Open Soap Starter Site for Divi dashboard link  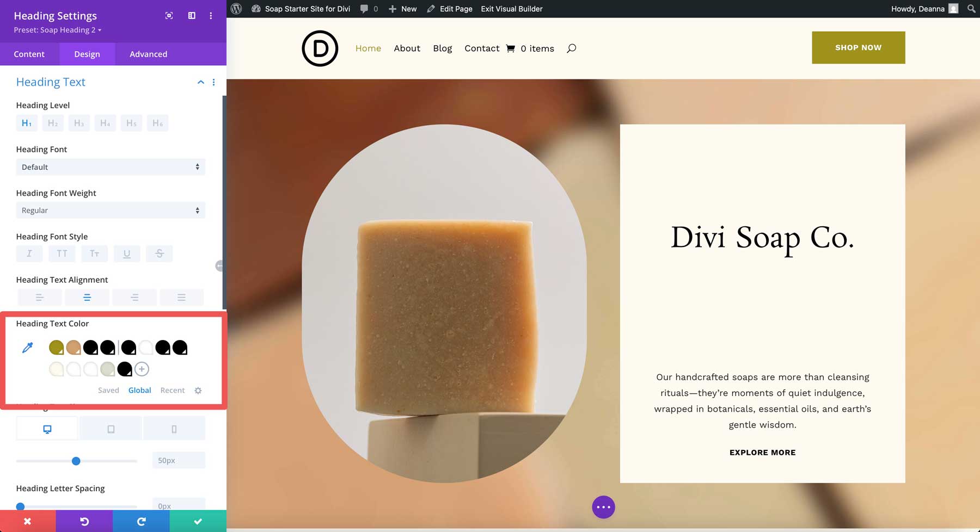pyautogui.click(x=301, y=9)
